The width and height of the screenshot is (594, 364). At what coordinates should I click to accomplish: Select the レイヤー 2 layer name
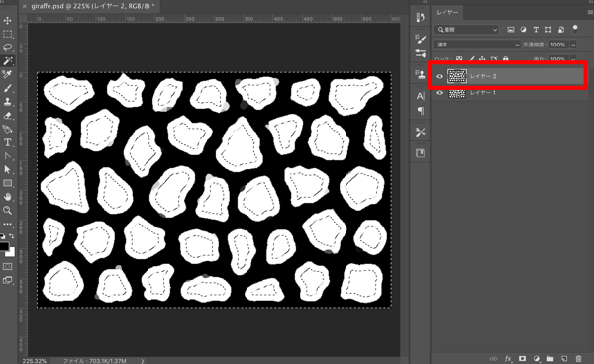pyautogui.click(x=483, y=76)
